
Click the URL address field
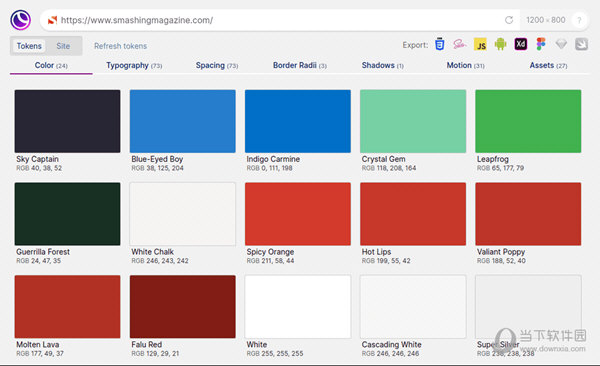pos(279,20)
